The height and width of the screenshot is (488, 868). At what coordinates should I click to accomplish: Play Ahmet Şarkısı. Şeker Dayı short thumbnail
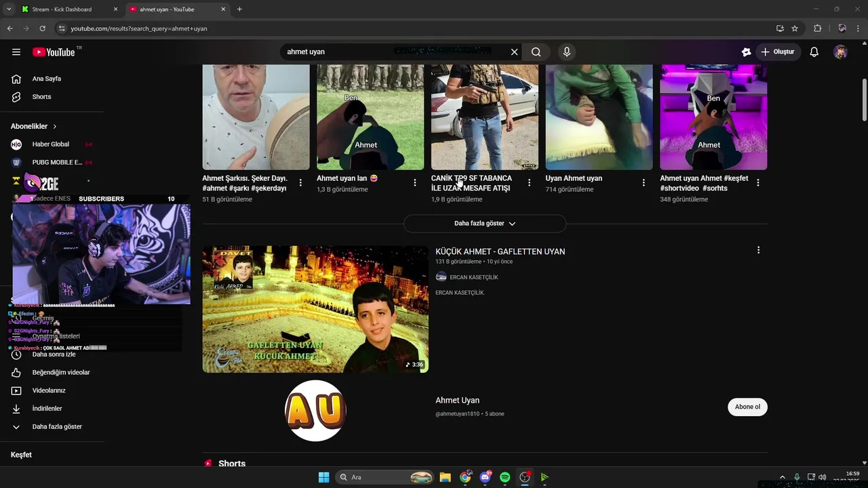[256, 117]
